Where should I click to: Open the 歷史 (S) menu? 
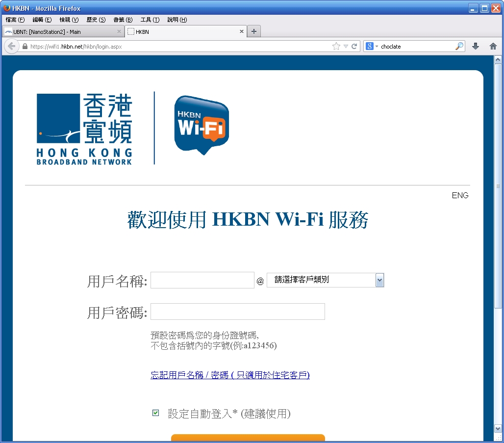point(96,20)
